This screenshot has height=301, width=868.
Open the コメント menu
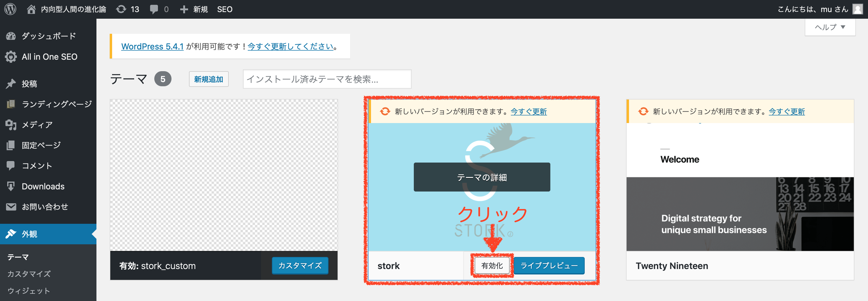click(x=48, y=166)
